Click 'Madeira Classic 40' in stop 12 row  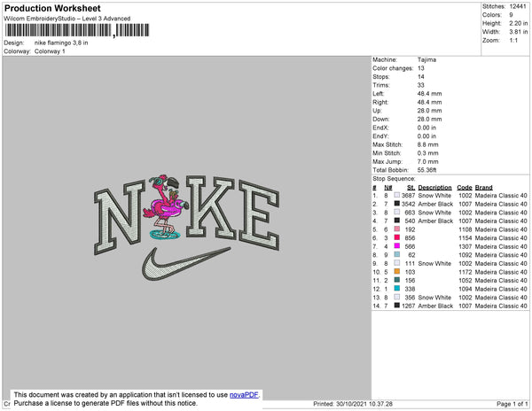coord(501,289)
